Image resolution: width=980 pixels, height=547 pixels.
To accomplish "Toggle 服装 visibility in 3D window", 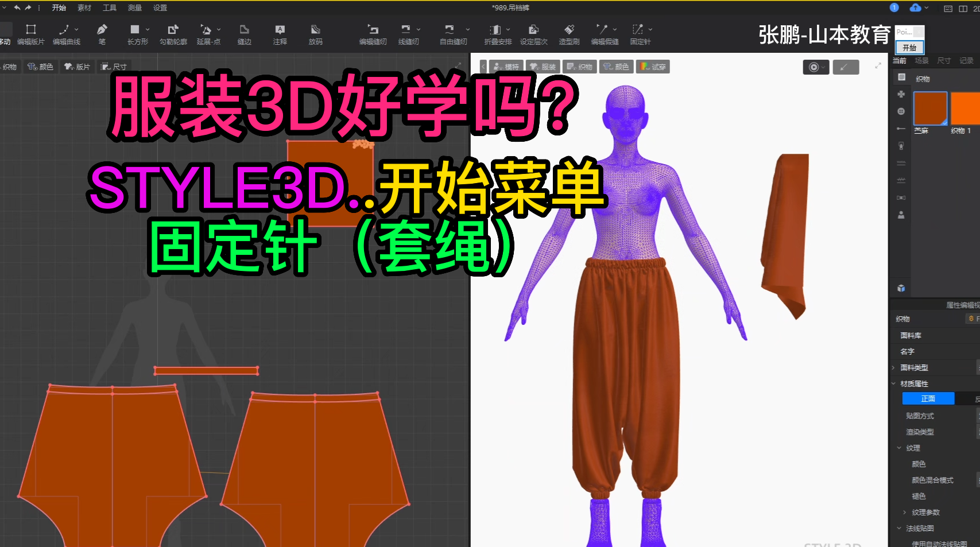I will (x=543, y=67).
